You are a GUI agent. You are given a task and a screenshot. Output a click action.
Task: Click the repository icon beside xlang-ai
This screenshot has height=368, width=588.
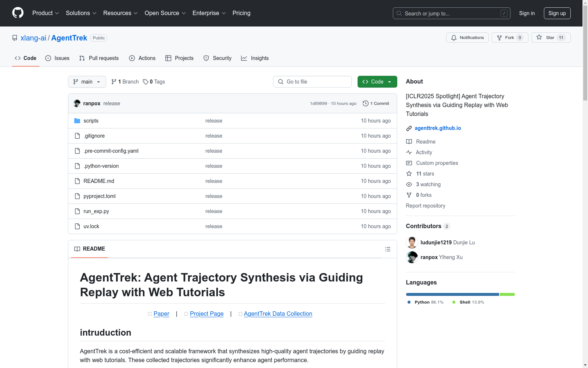(x=15, y=38)
